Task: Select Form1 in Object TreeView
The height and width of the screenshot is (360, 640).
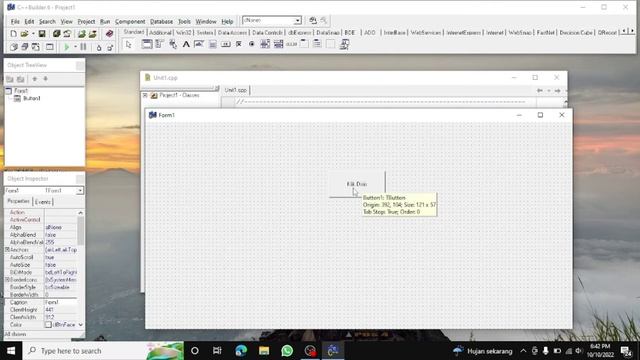Action: 21,91
